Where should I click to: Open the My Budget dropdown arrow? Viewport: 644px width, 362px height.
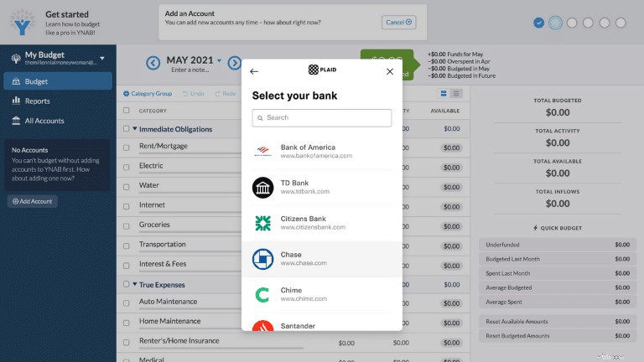click(102, 59)
